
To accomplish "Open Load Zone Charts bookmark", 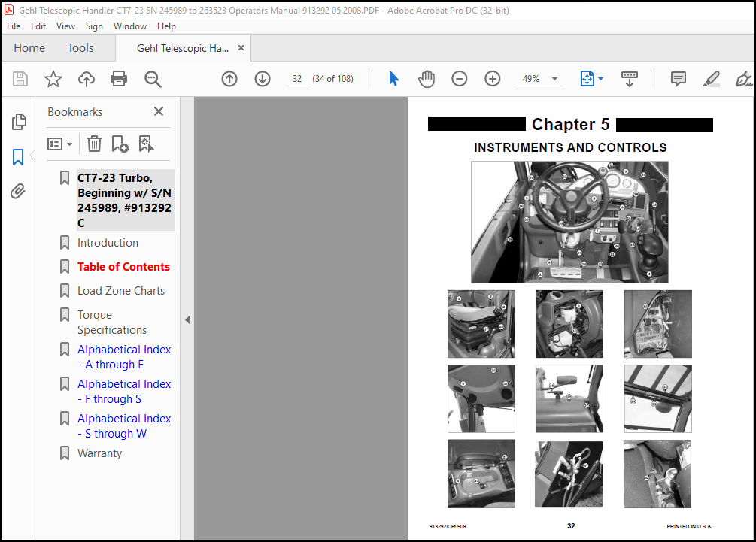I will coord(121,290).
